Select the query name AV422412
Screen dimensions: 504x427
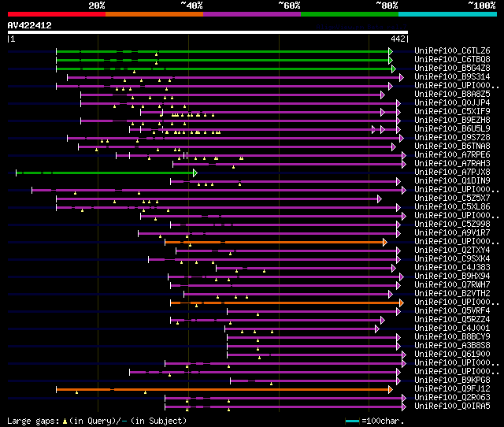coord(30,25)
